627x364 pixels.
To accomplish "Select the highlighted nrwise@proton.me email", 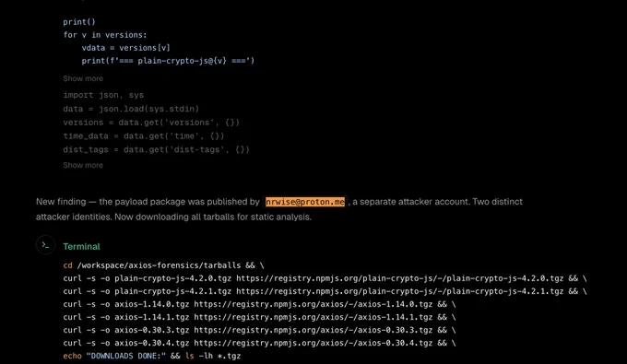I will (x=305, y=202).
